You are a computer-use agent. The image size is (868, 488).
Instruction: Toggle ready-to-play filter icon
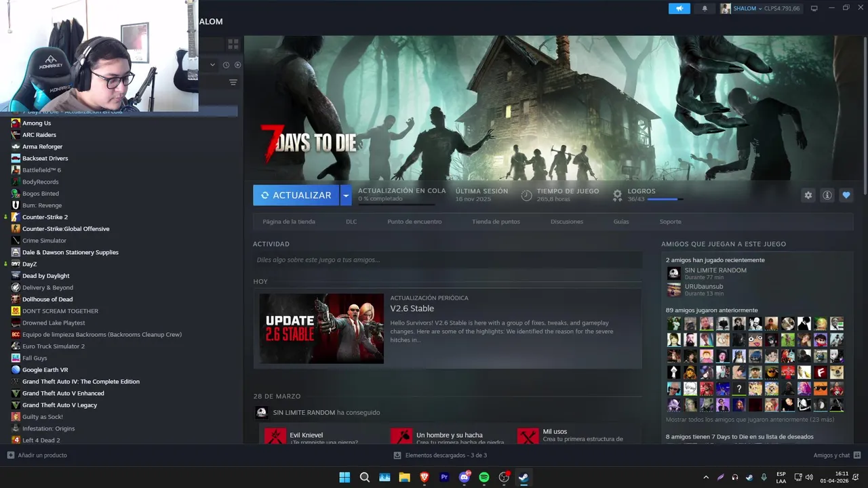tap(237, 65)
